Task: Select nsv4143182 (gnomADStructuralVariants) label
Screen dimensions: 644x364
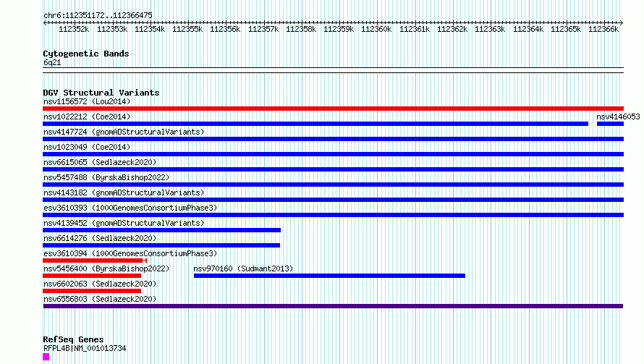Action: pyautogui.click(x=124, y=192)
